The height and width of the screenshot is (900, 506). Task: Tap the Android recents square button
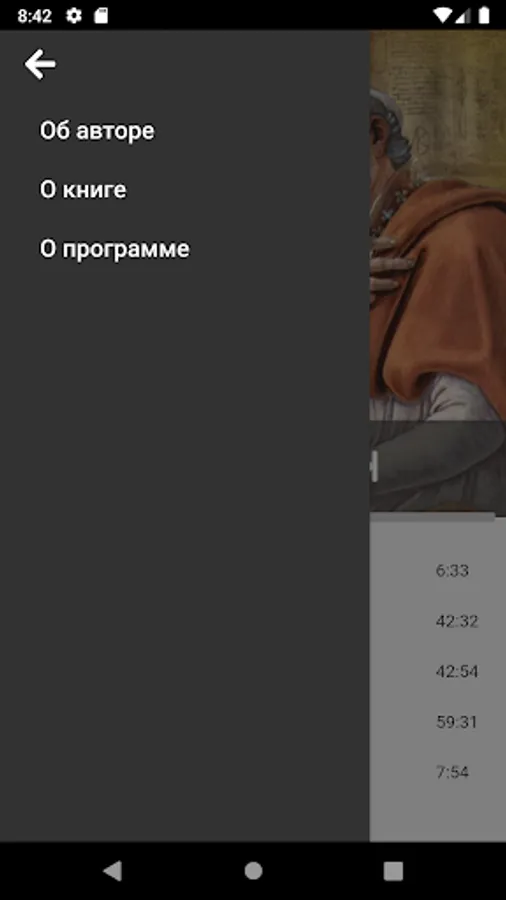(394, 871)
